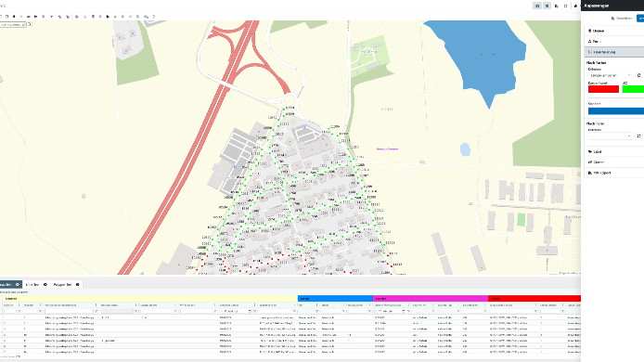This screenshot has width=644, height=362.
Task: Expand the Ebenen section in Anpassungen panel
Action: (x=614, y=31)
